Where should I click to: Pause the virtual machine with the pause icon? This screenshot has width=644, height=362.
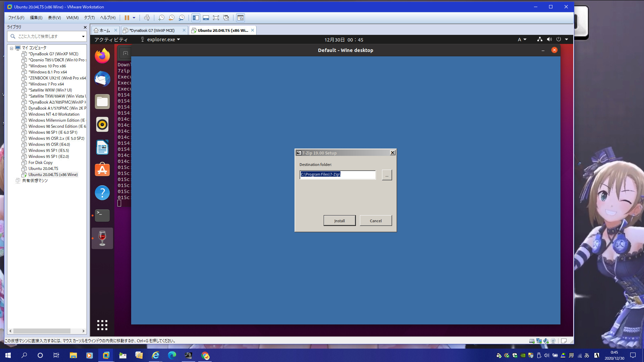[127, 18]
